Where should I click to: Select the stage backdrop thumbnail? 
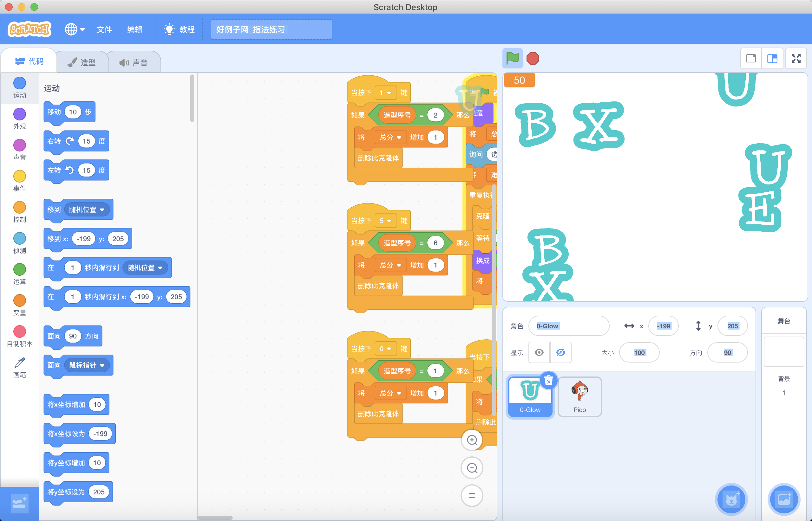click(784, 351)
